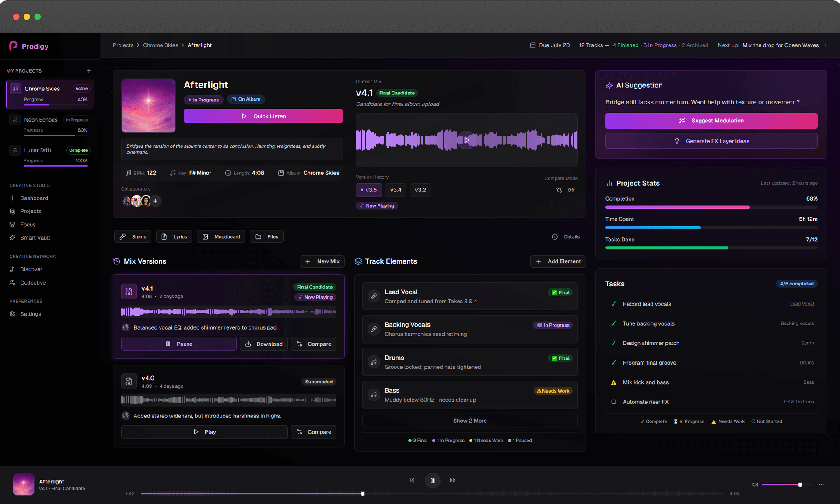The width and height of the screenshot is (840, 504).
Task: Open the Lyrics tab
Action: (174, 236)
